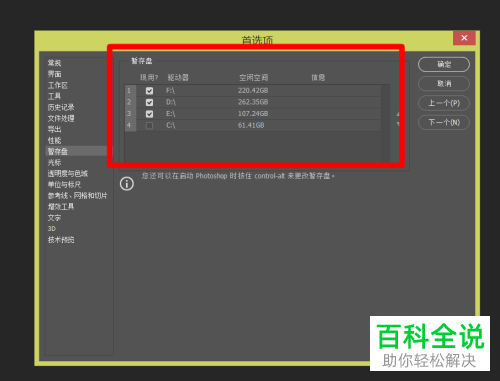Click the 驱动器 column header
Screen dimensions: 500x381
tap(178, 78)
